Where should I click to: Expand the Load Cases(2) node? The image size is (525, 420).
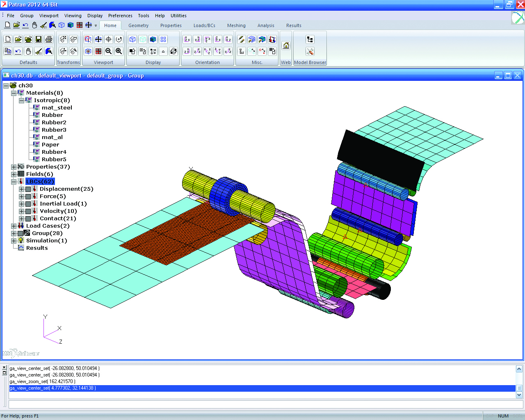click(x=14, y=226)
